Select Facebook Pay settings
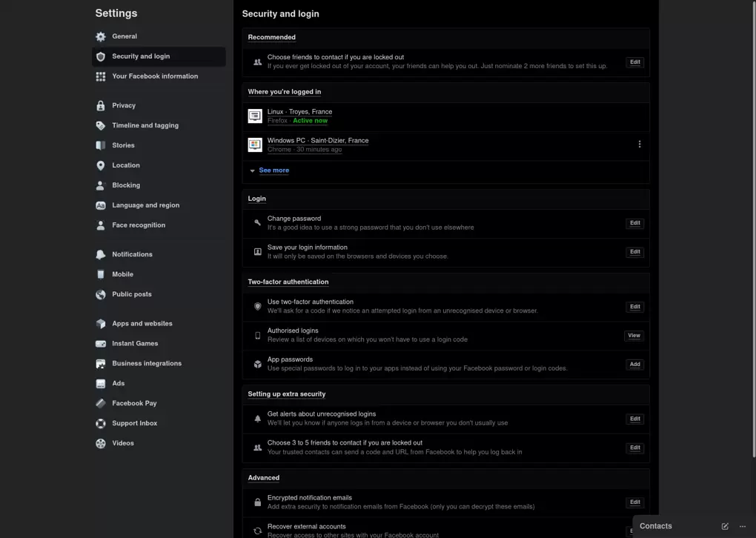Screen dimensions: 756x538 [x=159, y=403]
